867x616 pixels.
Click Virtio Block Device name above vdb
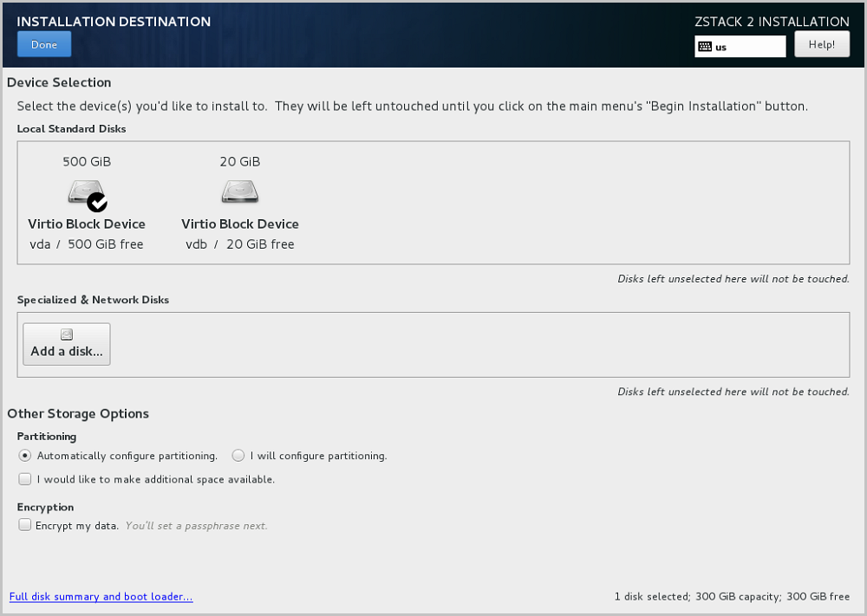coord(240,224)
